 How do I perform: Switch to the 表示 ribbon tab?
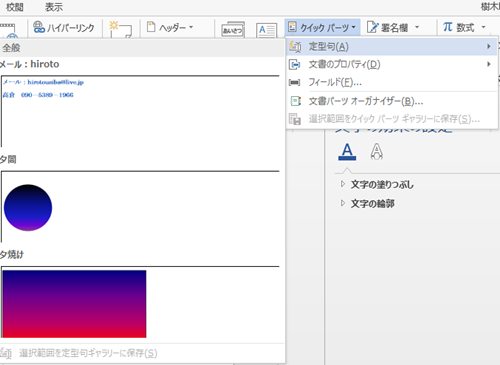click(x=54, y=7)
